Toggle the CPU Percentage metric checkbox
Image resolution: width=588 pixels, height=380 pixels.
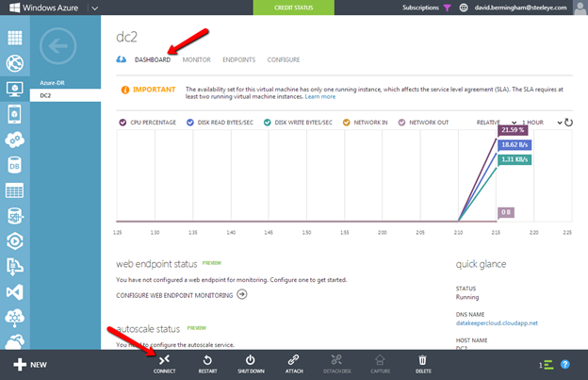(x=122, y=123)
